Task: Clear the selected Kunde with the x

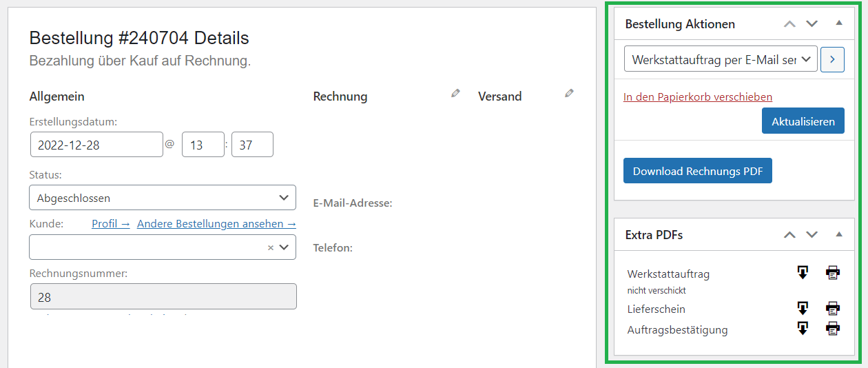Action: pyautogui.click(x=271, y=247)
